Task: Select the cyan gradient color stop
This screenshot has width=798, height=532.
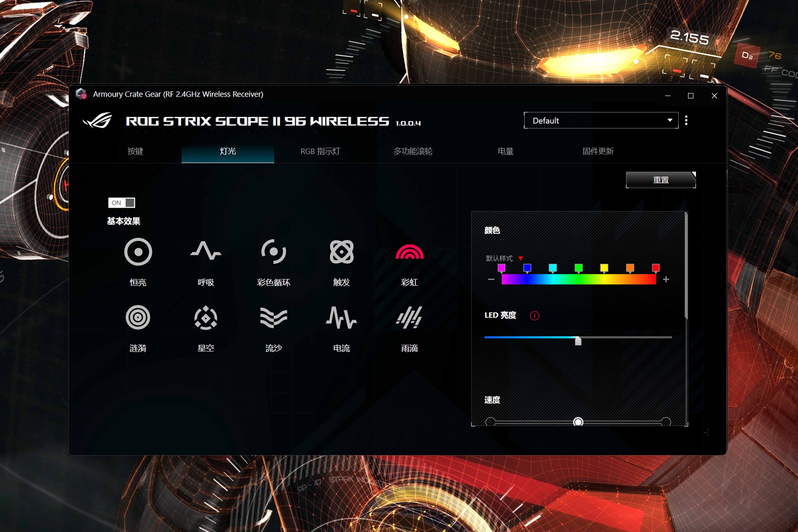Action: [553, 269]
